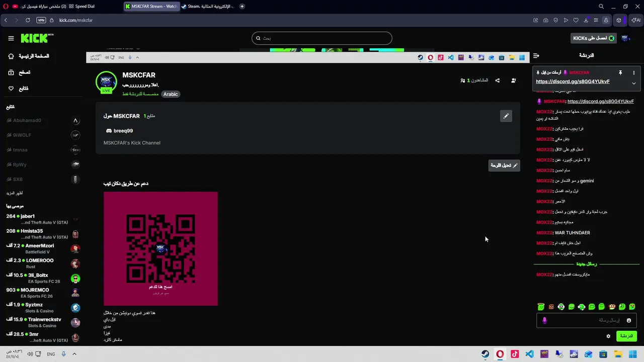Open followed channel Abuhamad0
Viewport: 644px width, 362px height.
tap(43, 121)
